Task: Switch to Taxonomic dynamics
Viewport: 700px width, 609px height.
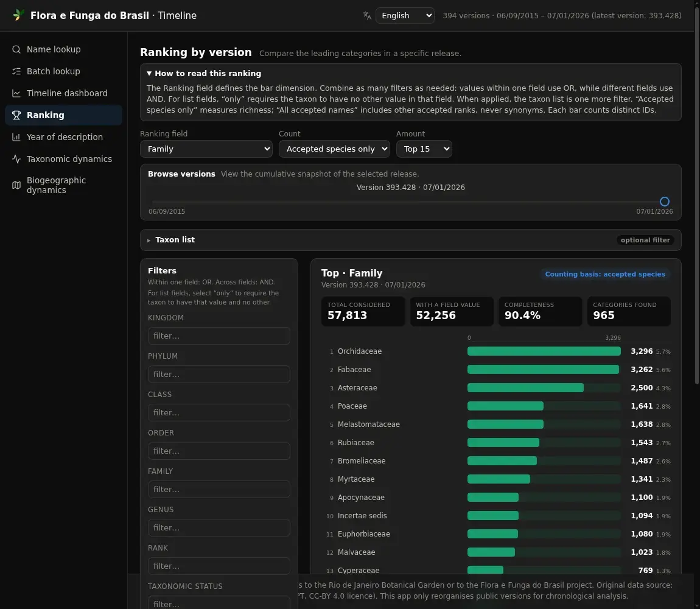Action: [63, 158]
